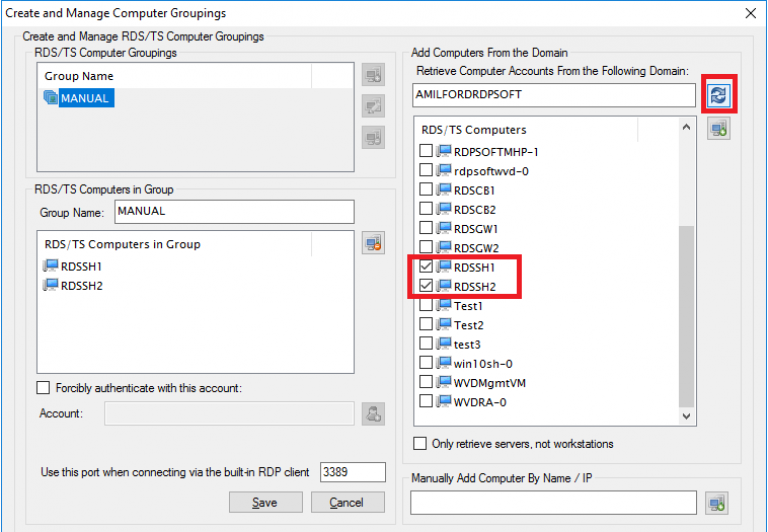This screenshot has width=768, height=532.
Task: Click scroll down arrow in computers list
Action: (x=687, y=416)
